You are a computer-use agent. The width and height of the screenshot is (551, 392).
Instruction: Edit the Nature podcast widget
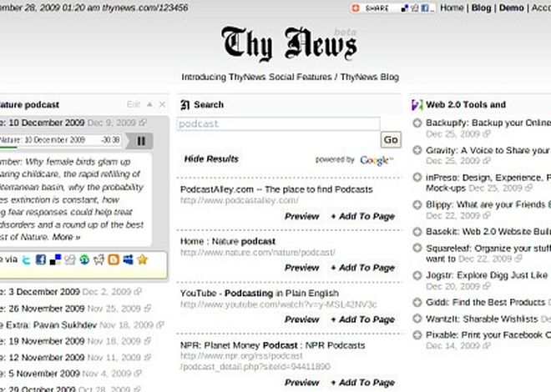[x=134, y=104]
